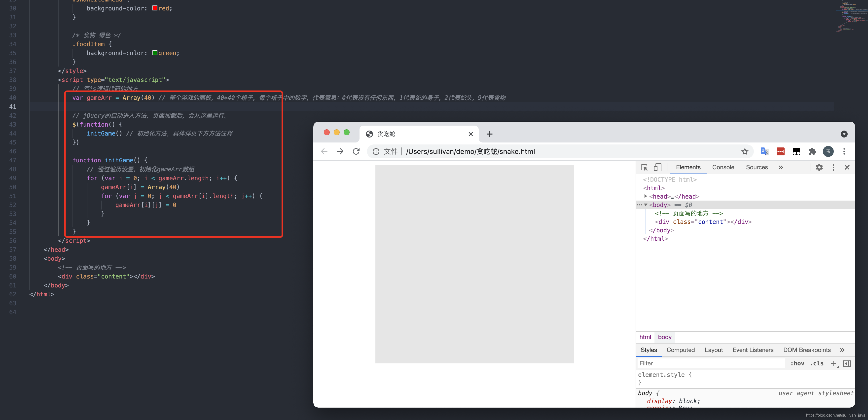Click the DOCTYPE html line in Elements

pos(670,179)
